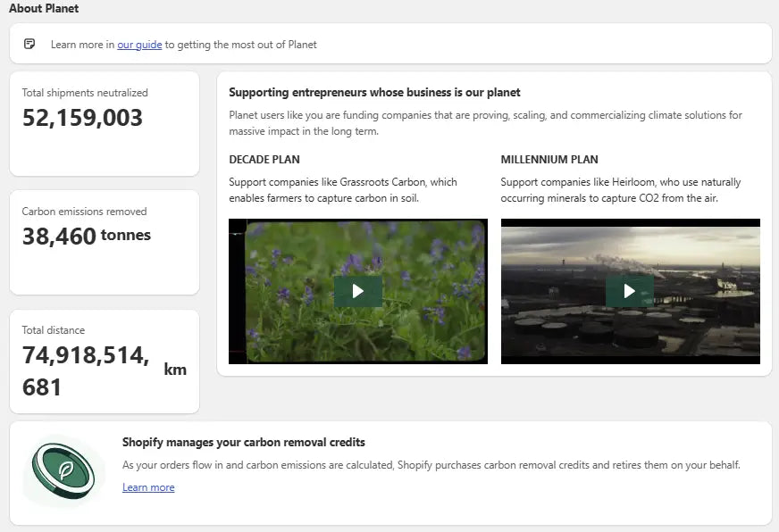Click the About Planet page heading

pos(44,9)
